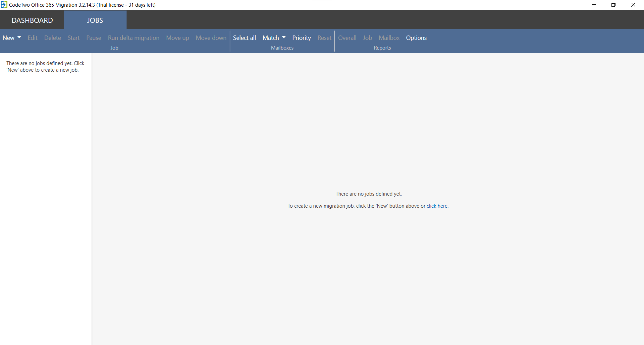
Task: Pause the running job
Action: click(x=94, y=38)
